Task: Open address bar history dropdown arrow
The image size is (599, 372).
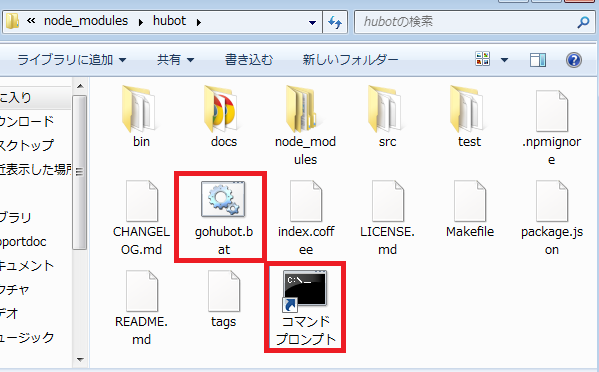Action: 312,23
